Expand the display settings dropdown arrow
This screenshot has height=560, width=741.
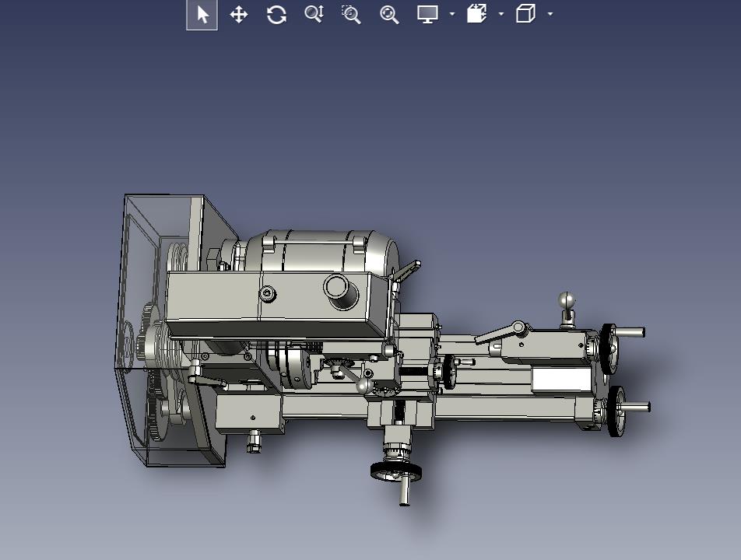[x=451, y=14]
